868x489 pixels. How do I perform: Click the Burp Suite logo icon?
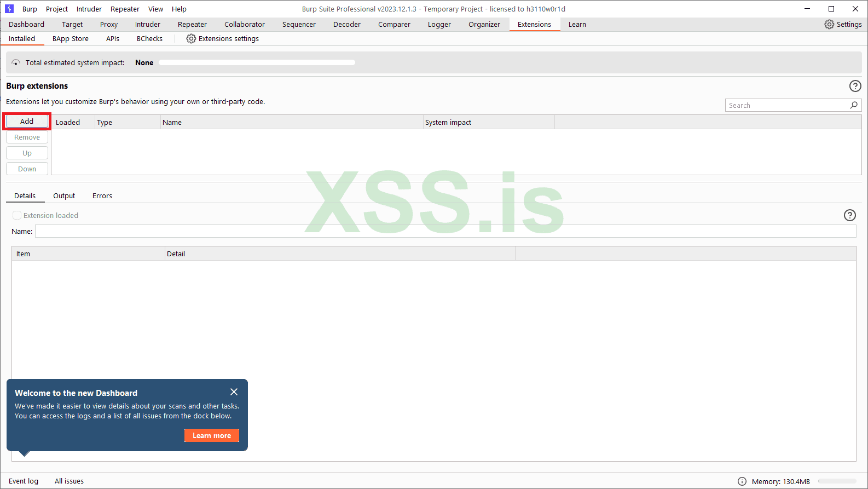9,9
